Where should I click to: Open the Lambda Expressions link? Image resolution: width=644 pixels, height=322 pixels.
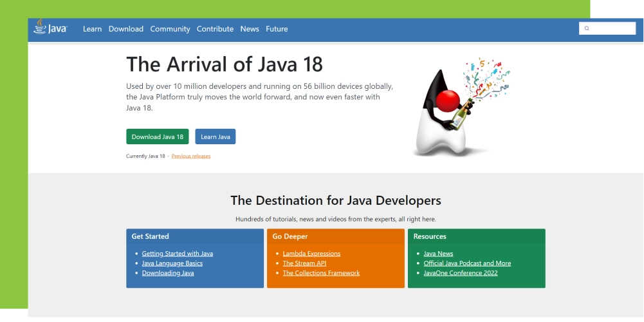point(311,254)
